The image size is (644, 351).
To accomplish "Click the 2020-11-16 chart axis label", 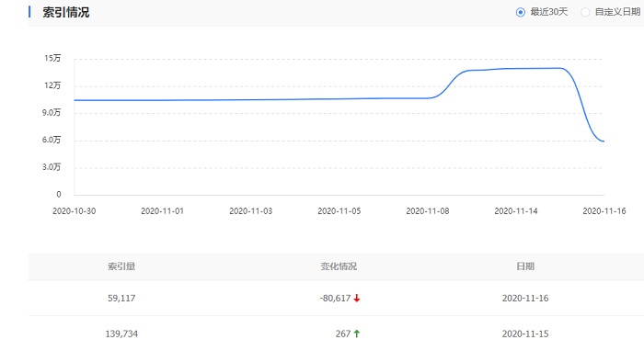I will tap(604, 210).
